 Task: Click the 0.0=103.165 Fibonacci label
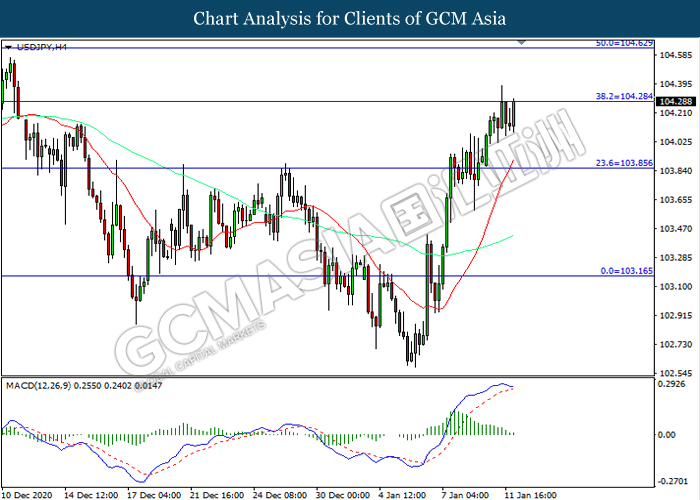[626, 271]
